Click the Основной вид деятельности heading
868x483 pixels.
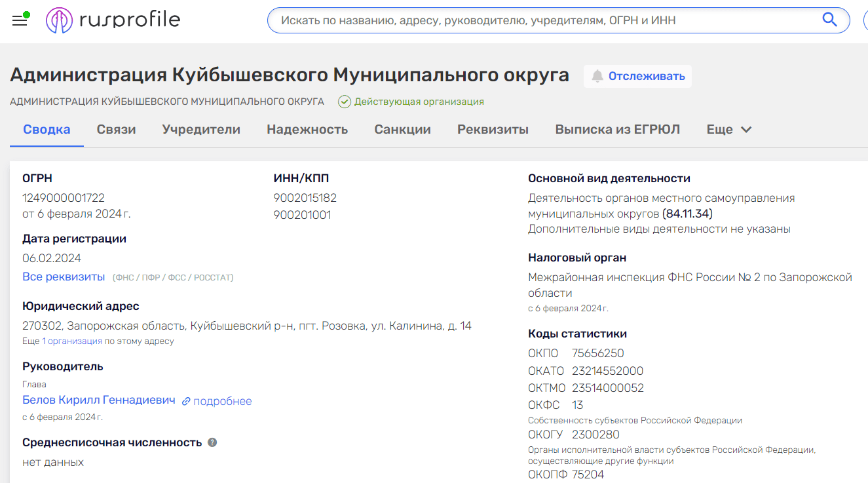(609, 178)
